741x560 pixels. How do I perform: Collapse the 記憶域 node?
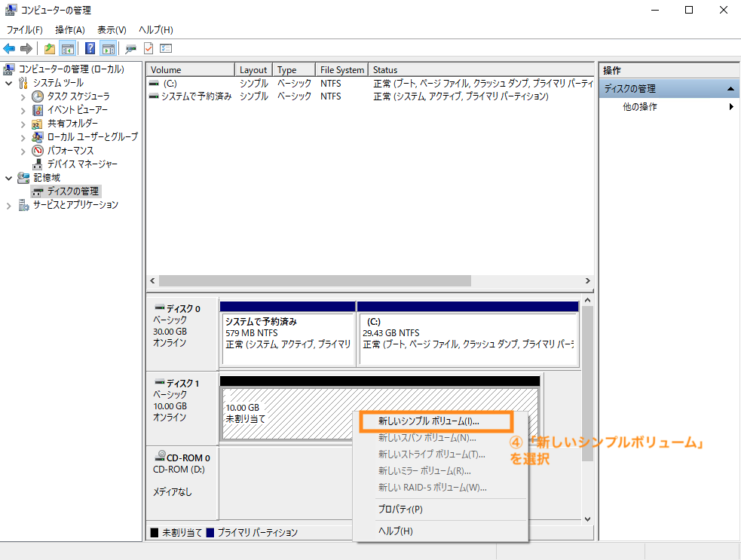click(x=8, y=178)
